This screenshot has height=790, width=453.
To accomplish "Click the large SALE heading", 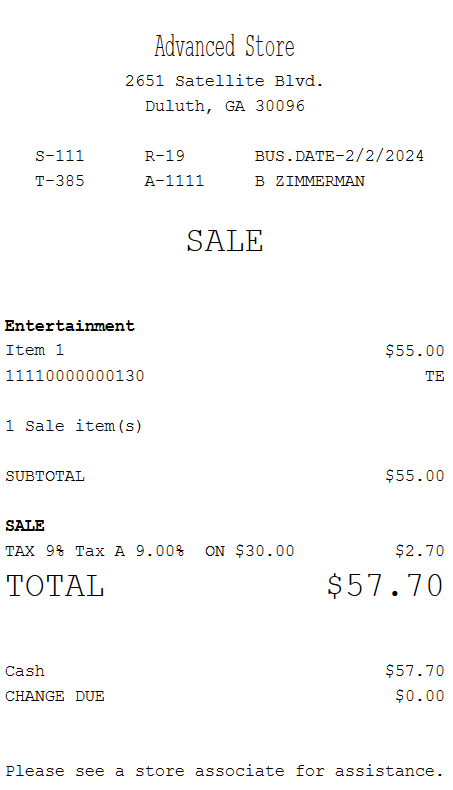I will coord(225,241).
